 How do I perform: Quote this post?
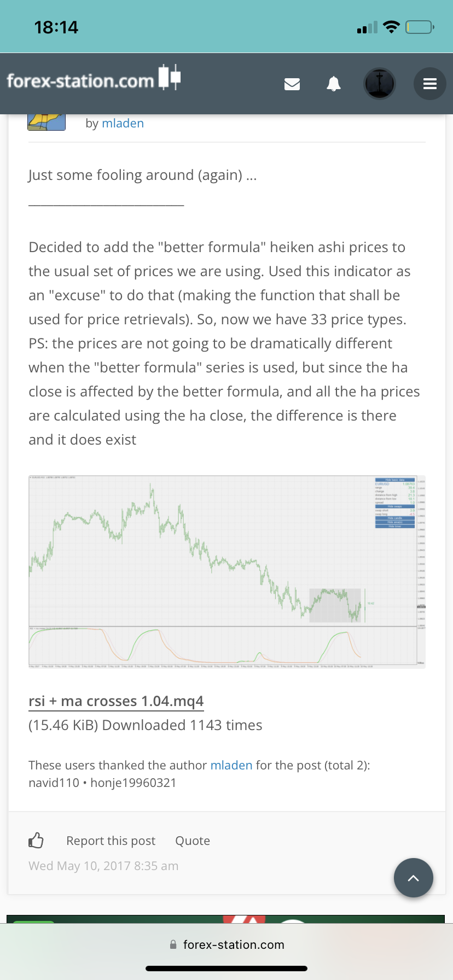(193, 841)
